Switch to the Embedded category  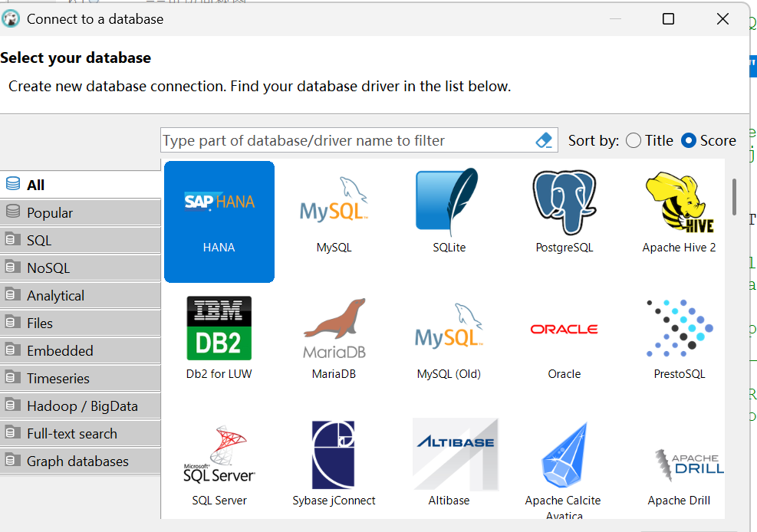click(x=80, y=350)
